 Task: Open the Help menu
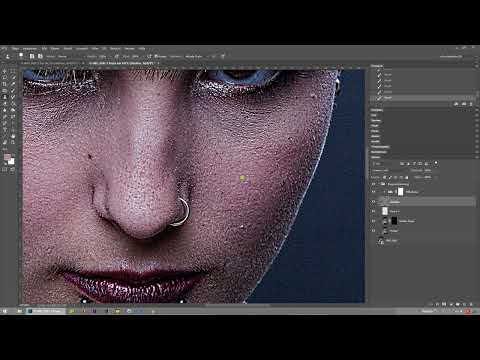tap(142, 49)
